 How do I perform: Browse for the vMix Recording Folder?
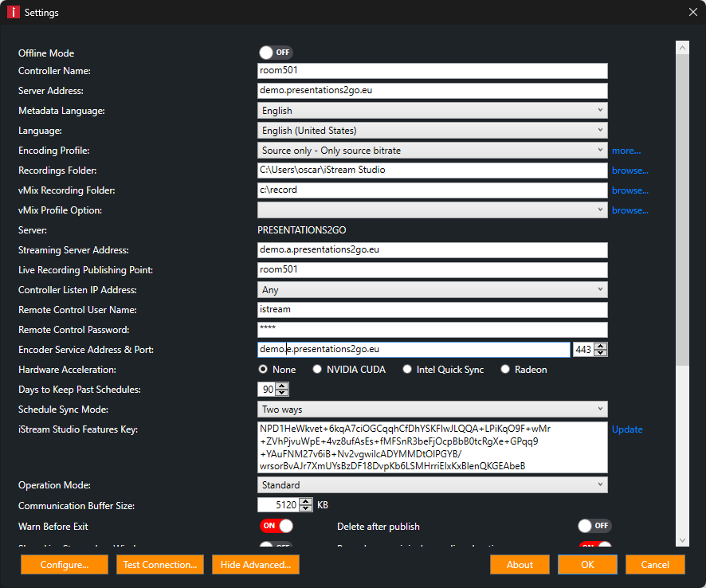tap(630, 190)
